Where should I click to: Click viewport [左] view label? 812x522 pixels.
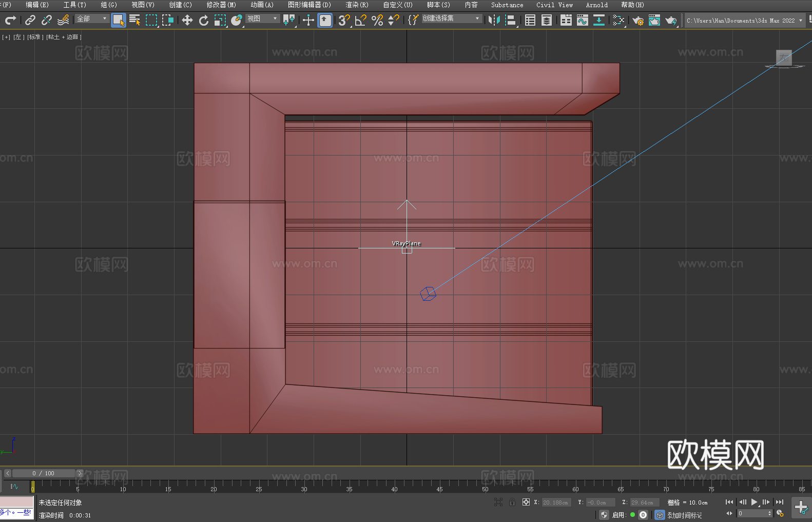coord(18,37)
